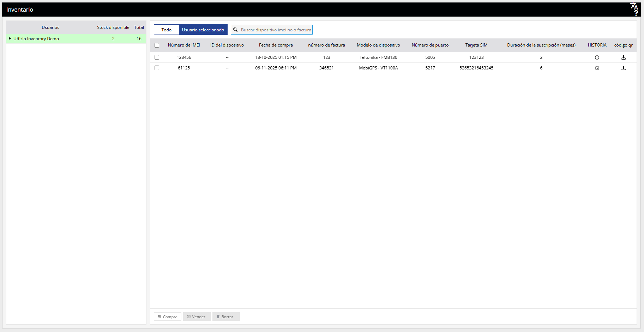
Task: Check the box for IMEI 123456
Action: [157, 57]
